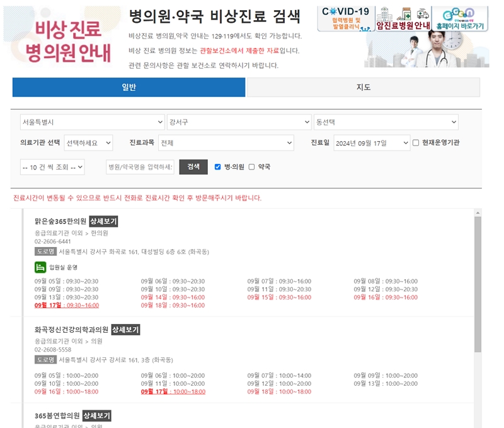Click the 맑은숲365한의원 clinic name

click(x=60, y=221)
